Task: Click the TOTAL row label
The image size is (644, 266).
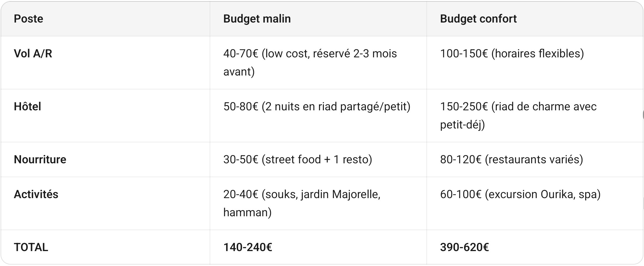Action: 31,247
